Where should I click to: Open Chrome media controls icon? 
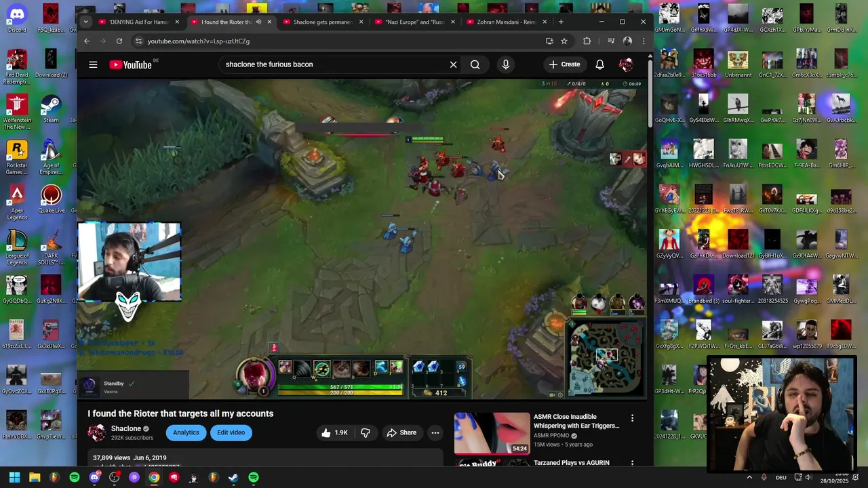coord(611,41)
